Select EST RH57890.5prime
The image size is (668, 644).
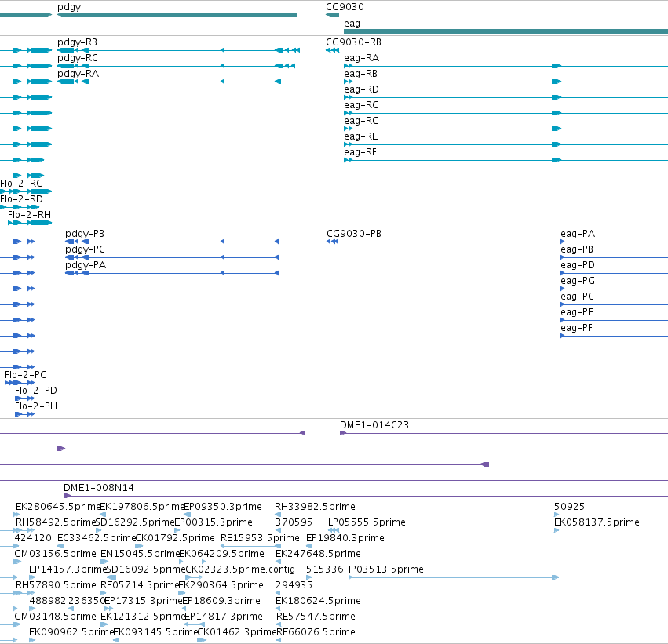click(56, 585)
